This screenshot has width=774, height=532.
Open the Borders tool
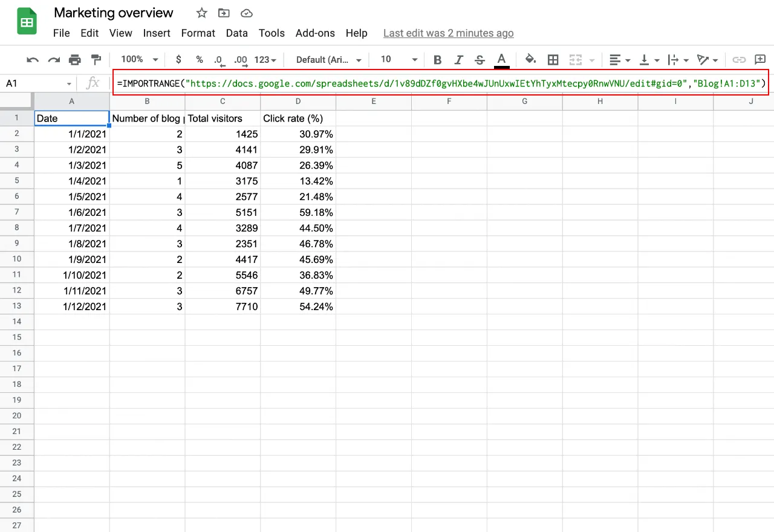[x=553, y=59]
